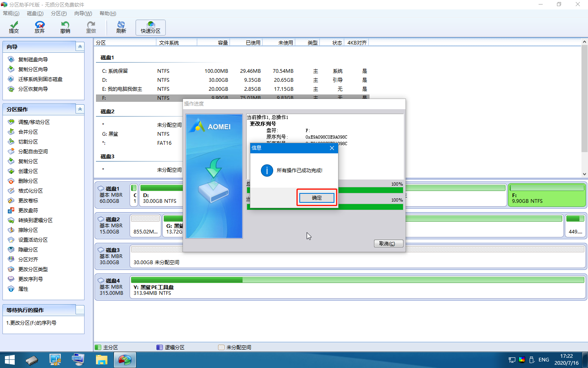The height and width of the screenshot is (368, 588).
Task: Select the C: 系统保留 partition row
Action: (233, 71)
